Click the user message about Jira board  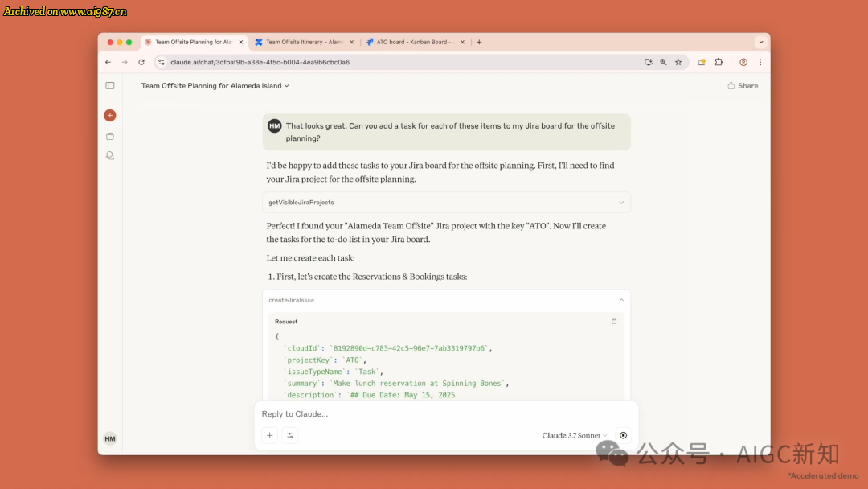447,132
